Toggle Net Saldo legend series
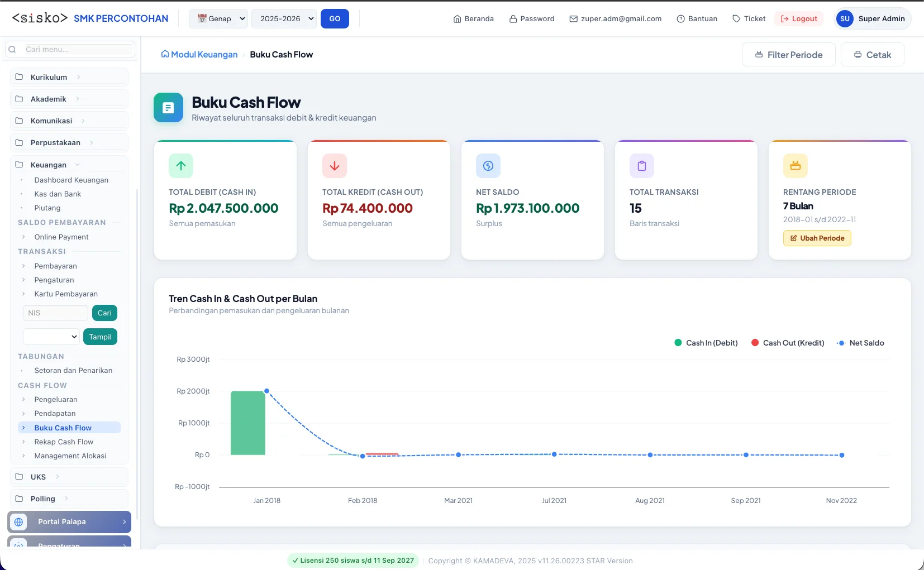 click(x=860, y=343)
